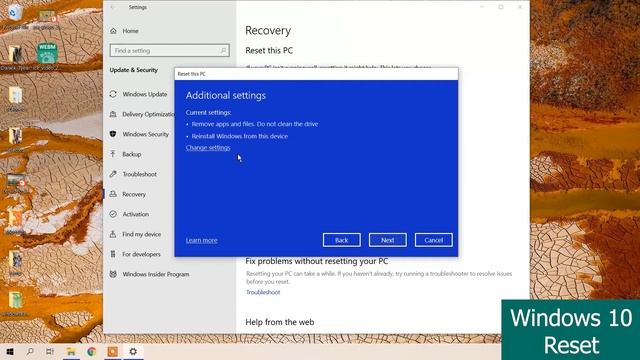The height and width of the screenshot is (360, 640).
Task: Click the Windows Security shield icon
Action: click(113, 134)
